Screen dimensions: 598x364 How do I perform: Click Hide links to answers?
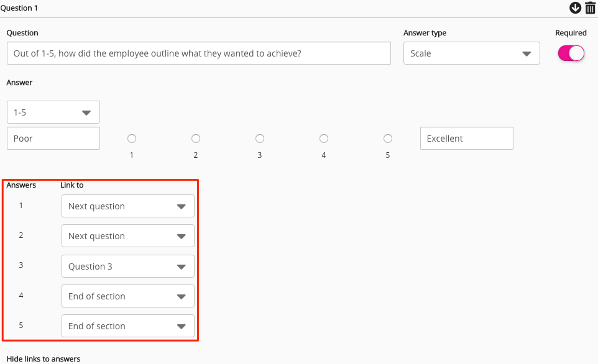tap(44, 358)
